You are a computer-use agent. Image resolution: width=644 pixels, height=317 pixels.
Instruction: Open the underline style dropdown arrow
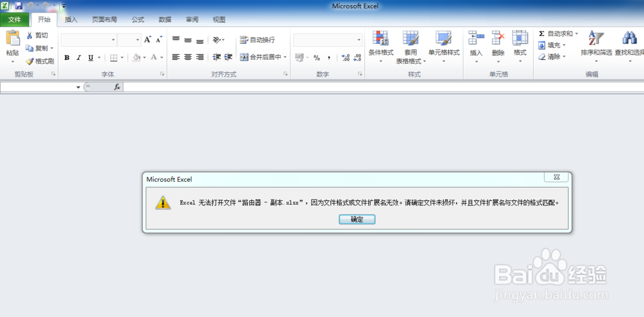tap(99, 57)
